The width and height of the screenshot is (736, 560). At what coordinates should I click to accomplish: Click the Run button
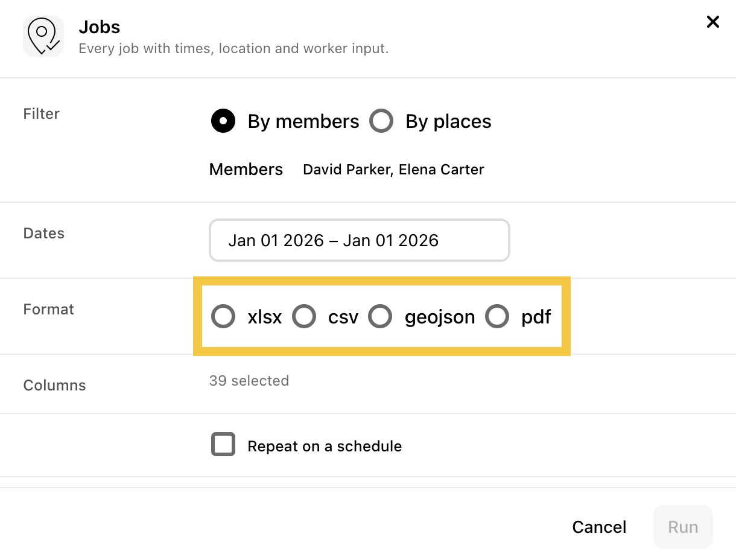click(683, 527)
